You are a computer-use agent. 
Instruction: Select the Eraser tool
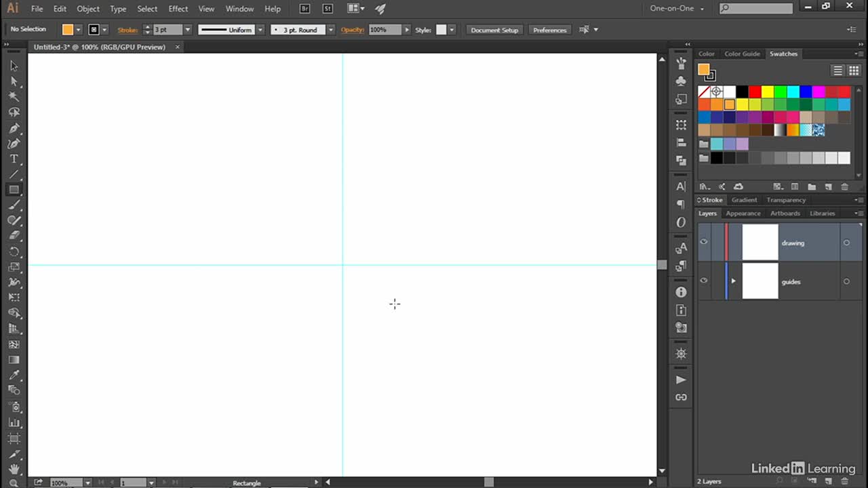click(14, 237)
